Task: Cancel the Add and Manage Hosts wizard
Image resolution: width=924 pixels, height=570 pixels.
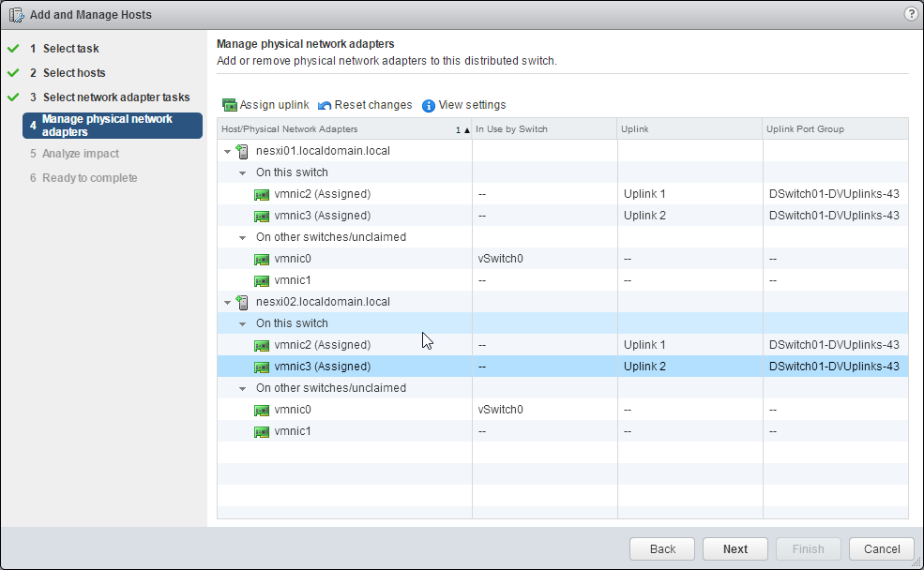Action: (x=881, y=549)
